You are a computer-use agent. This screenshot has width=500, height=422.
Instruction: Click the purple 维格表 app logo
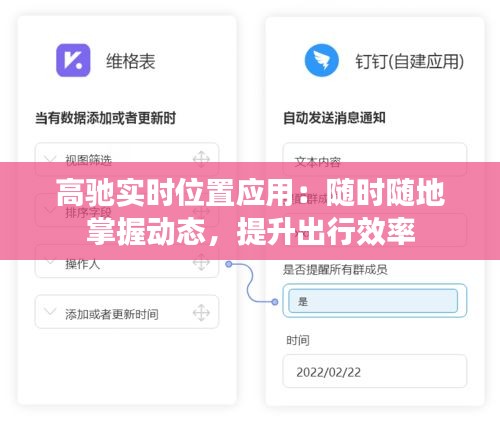coord(73,60)
